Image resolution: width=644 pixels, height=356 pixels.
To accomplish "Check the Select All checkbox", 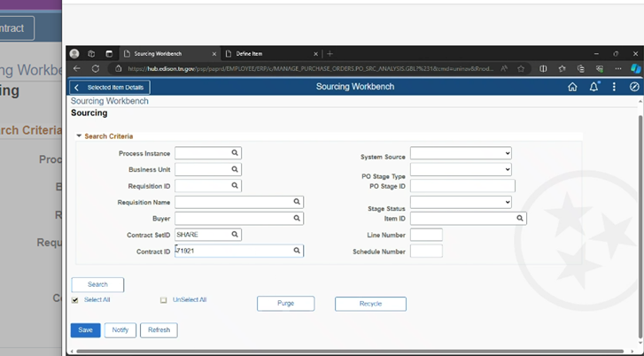I will (x=74, y=300).
